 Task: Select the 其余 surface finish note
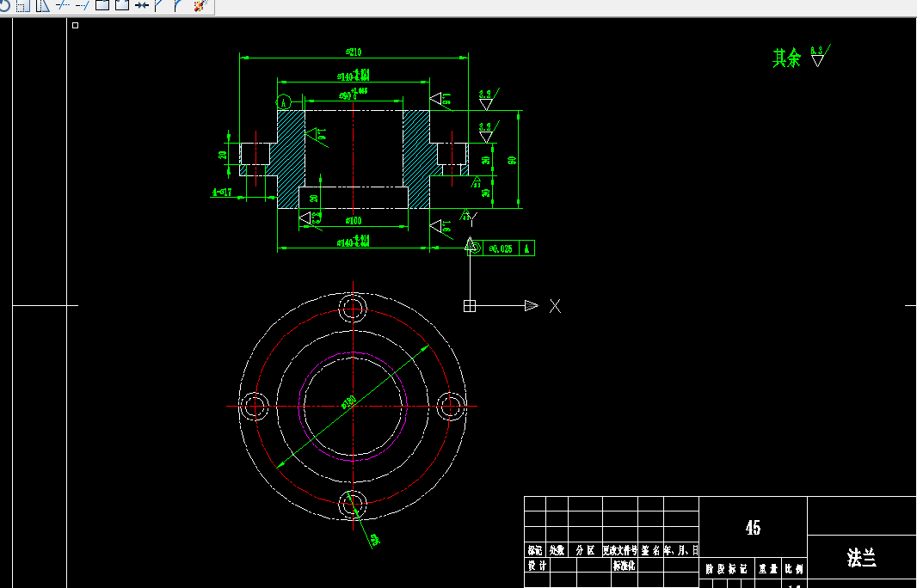coord(786,58)
